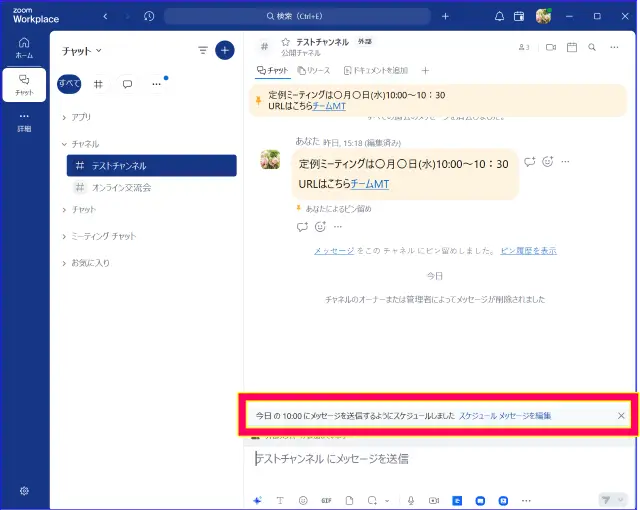Attach a file via document icon
Viewport: 640px width, 510px height.
click(349, 500)
